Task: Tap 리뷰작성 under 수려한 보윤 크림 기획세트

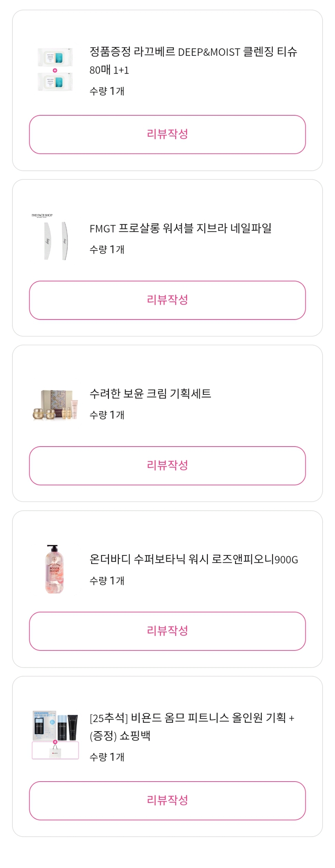Action: (167, 466)
